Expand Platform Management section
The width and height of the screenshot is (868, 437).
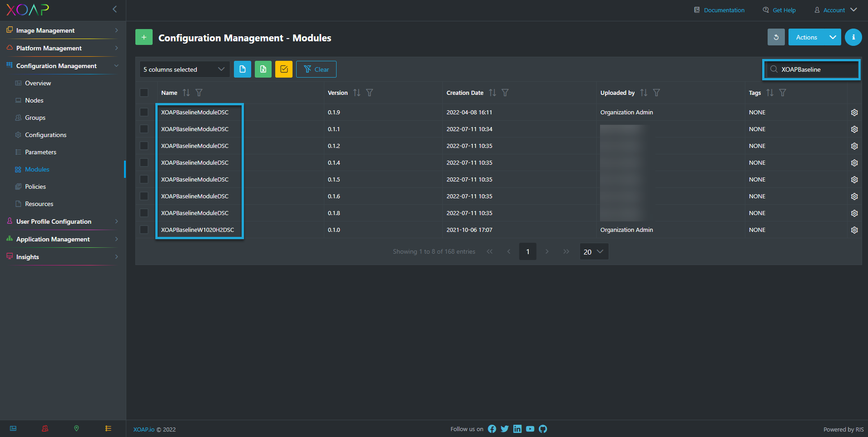pyautogui.click(x=63, y=48)
